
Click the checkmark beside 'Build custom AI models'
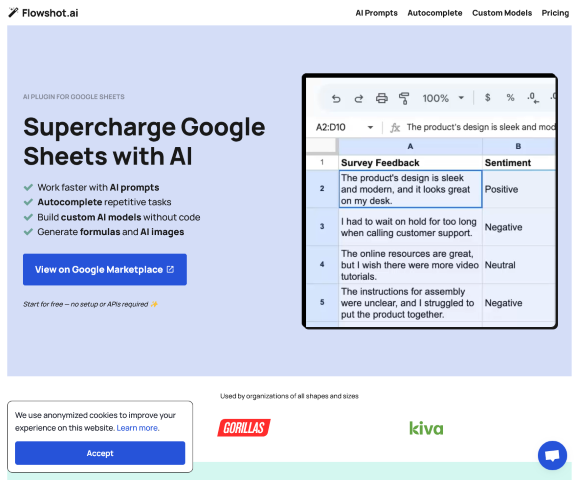coord(28,217)
